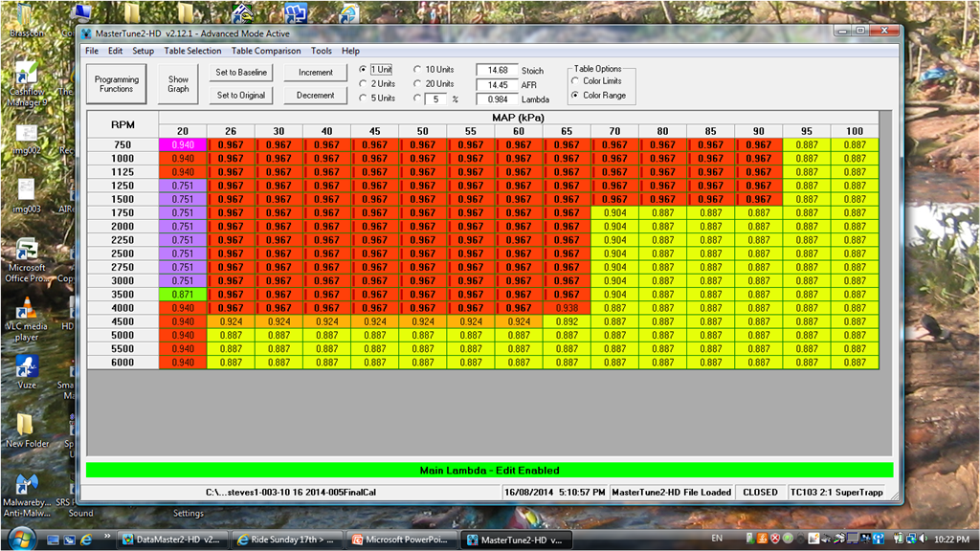Switch to DataMaster2-HD taskbar window
This screenshot has width=980, height=551.
pos(171,540)
